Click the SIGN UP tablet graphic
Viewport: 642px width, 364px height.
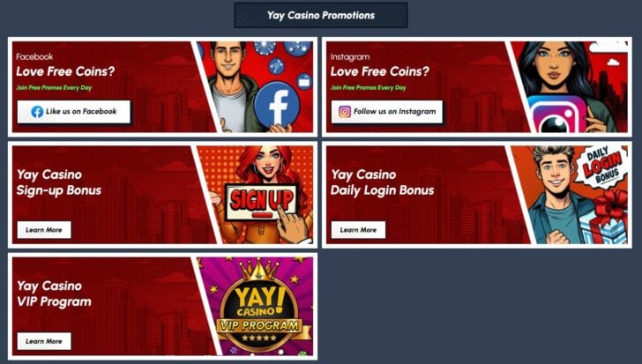click(x=262, y=202)
